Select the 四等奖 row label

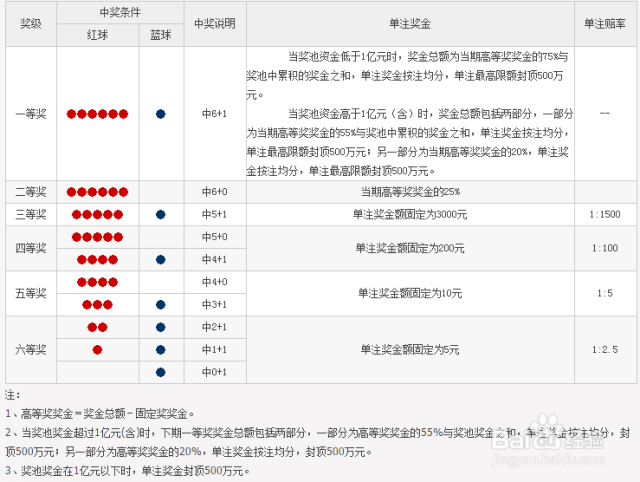pos(31,248)
